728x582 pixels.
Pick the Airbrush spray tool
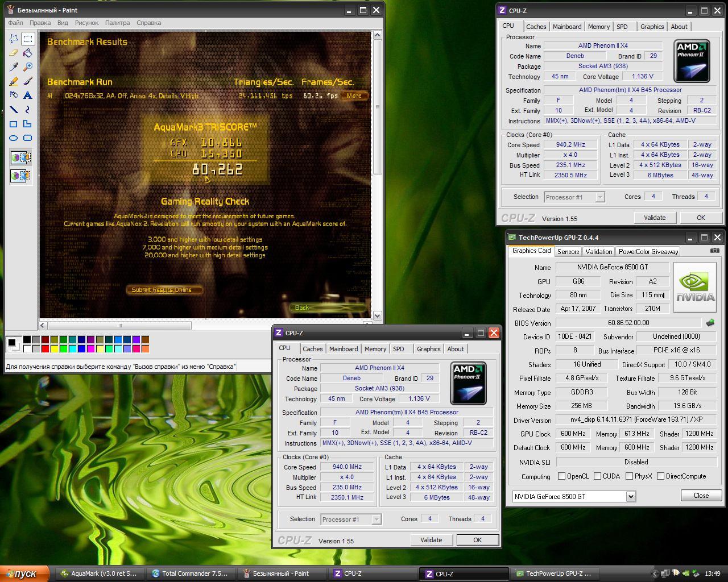click(14, 95)
